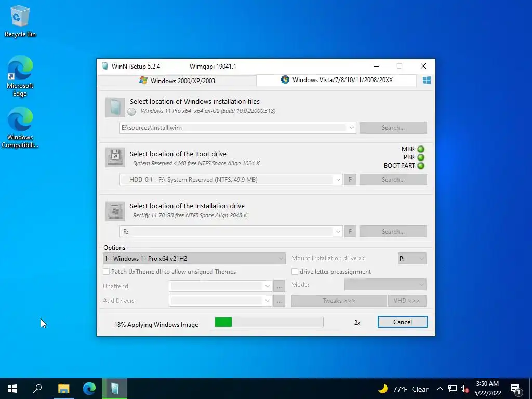Viewport: 532px width, 399px height.
Task: Expand the install.wim path dropdown
Action: coord(352,128)
